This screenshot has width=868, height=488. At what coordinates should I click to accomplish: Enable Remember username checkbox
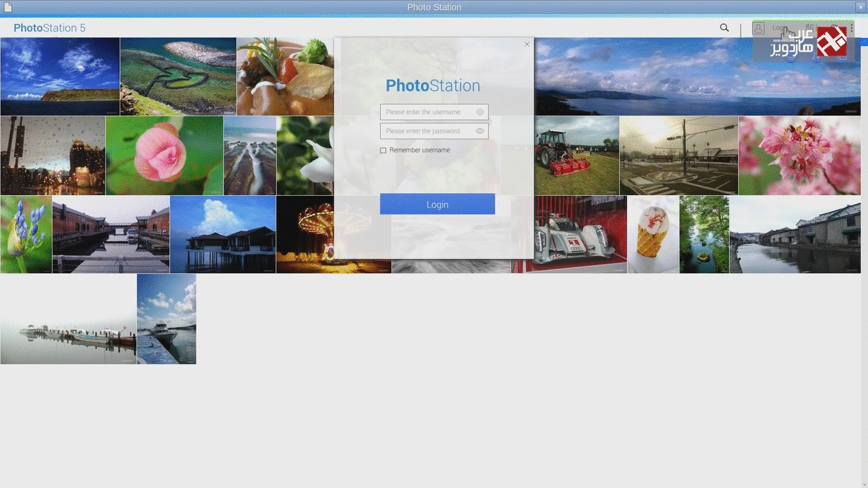[x=383, y=151]
